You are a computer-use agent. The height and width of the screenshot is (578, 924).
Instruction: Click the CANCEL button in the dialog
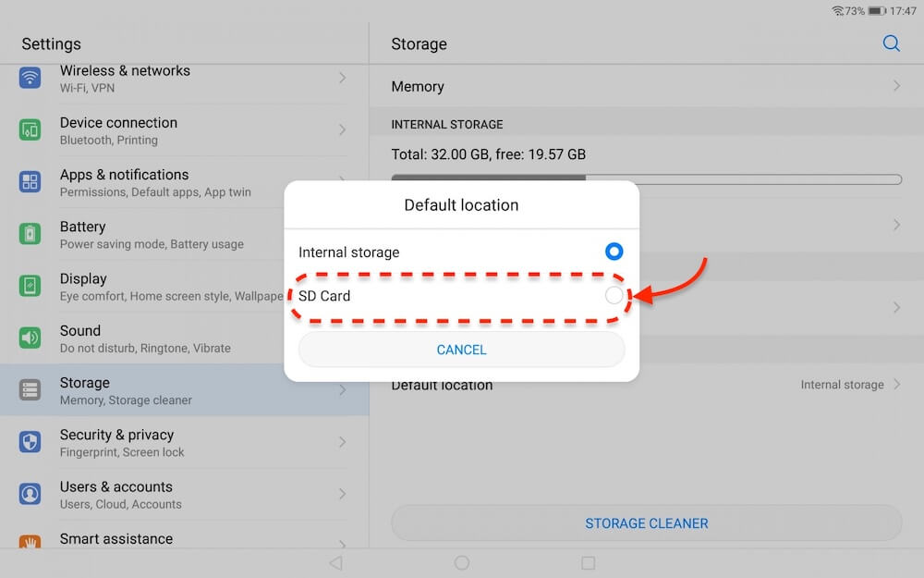[461, 350]
